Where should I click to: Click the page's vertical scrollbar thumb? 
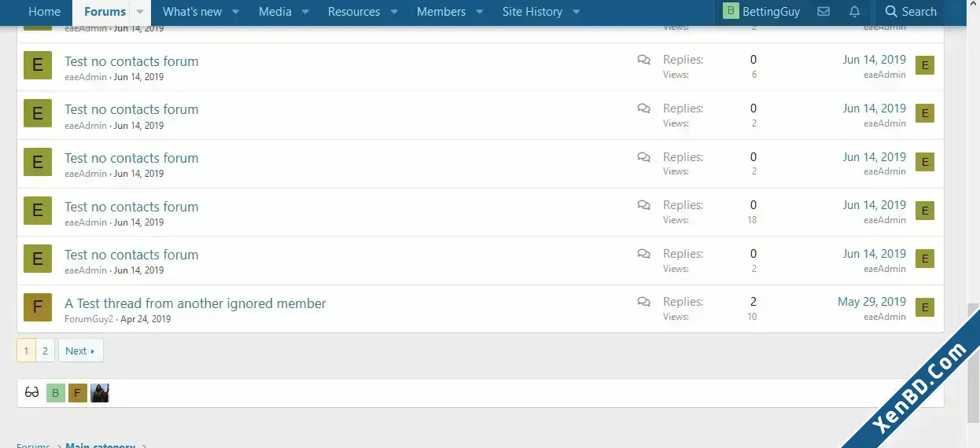[974, 363]
